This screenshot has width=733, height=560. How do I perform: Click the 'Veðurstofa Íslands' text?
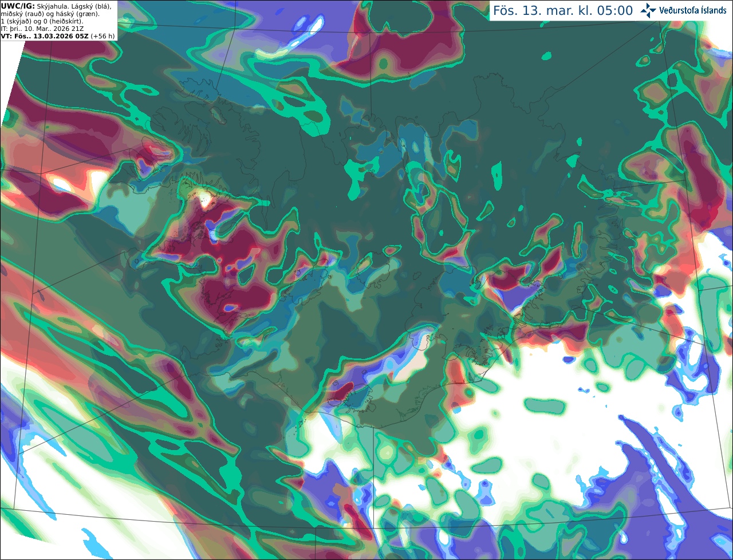pyautogui.click(x=693, y=10)
